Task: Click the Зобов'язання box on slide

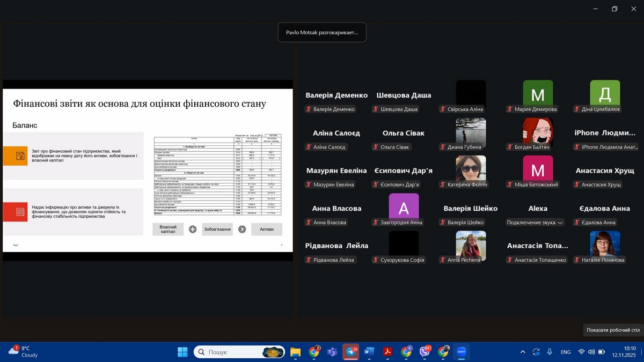Action: tap(217, 230)
